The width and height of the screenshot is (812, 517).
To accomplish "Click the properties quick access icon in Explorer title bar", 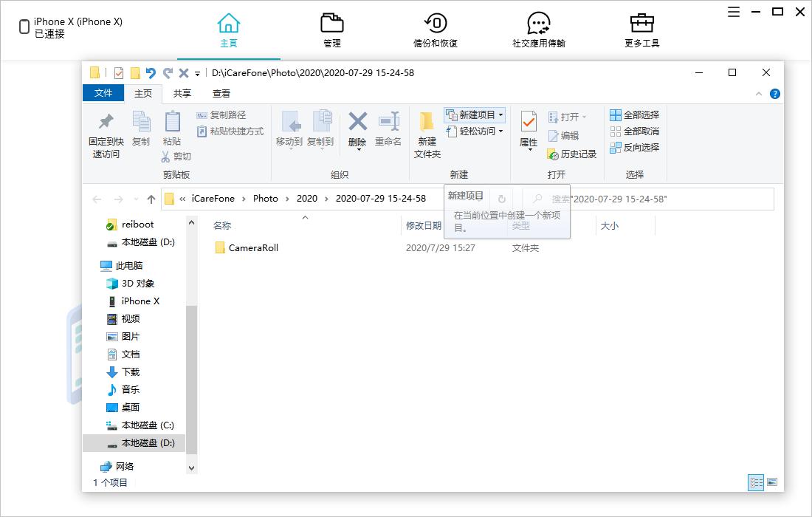I will point(119,73).
